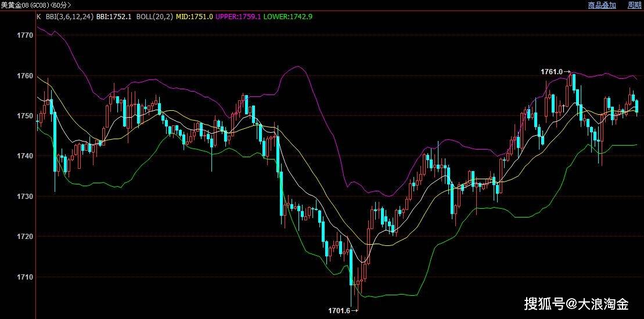
Task: Click the 1770 price axis label
Action: point(25,36)
